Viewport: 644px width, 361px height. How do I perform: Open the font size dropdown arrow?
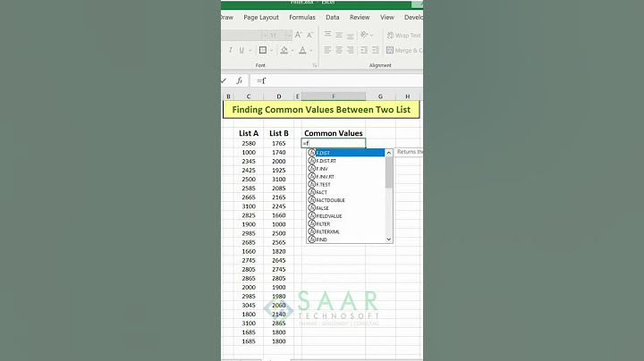point(289,35)
